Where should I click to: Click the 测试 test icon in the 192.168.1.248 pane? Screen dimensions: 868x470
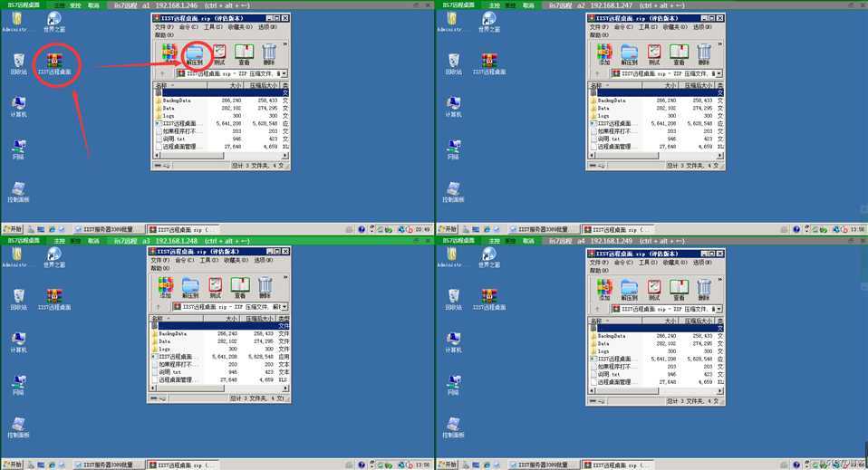(216, 288)
